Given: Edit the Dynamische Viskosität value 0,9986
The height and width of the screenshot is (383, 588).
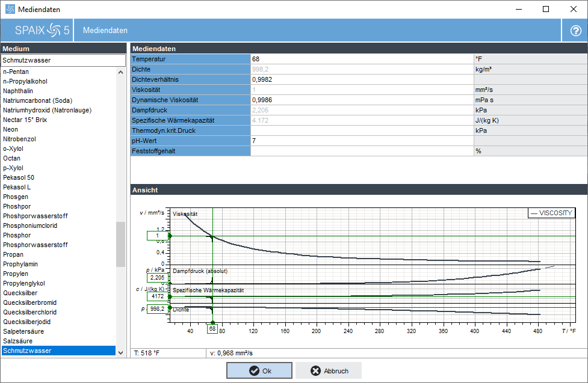Looking at the screenshot, I should (x=362, y=100).
